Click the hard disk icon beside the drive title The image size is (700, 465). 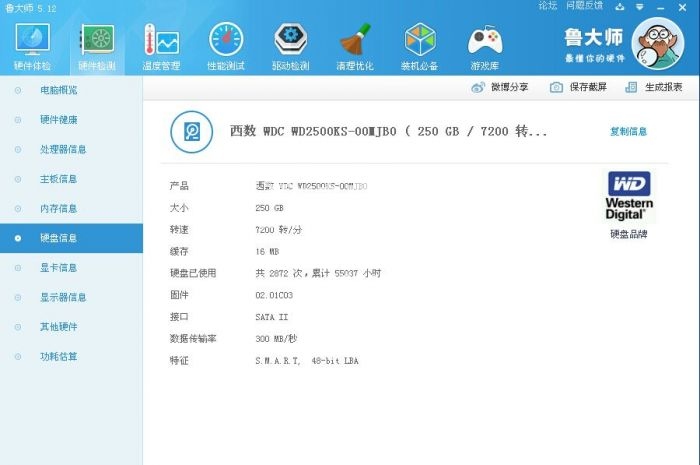pyautogui.click(x=192, y=132)
